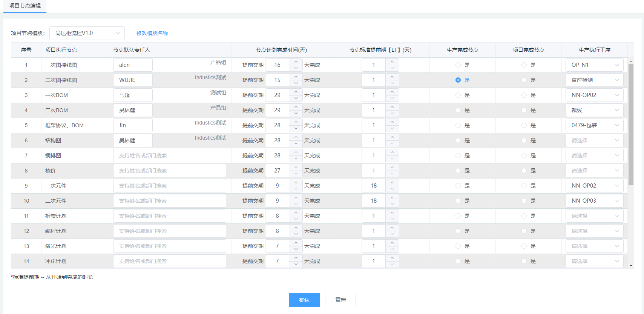This screenshot has height=314, width=644.
Task: Increase lead time for row 9 一次元件
Action: click(392, 182)
